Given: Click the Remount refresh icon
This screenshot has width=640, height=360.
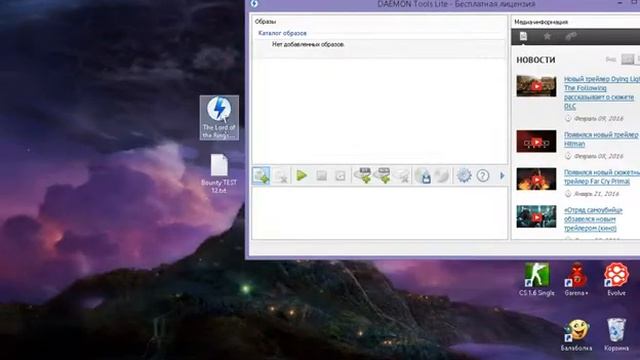Looking at the screenshot, I should click(x=340, y=176).
